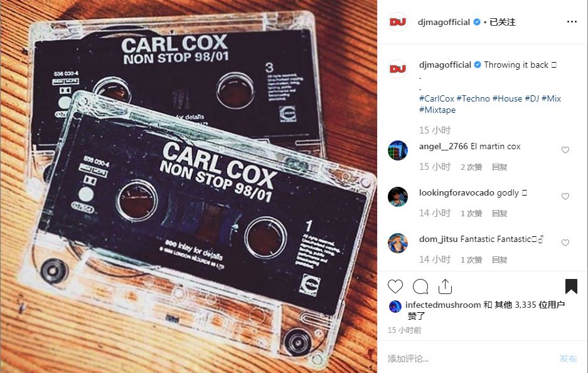Click the 已关注 following button
The image size is (588, 373).
pos(503,22)
